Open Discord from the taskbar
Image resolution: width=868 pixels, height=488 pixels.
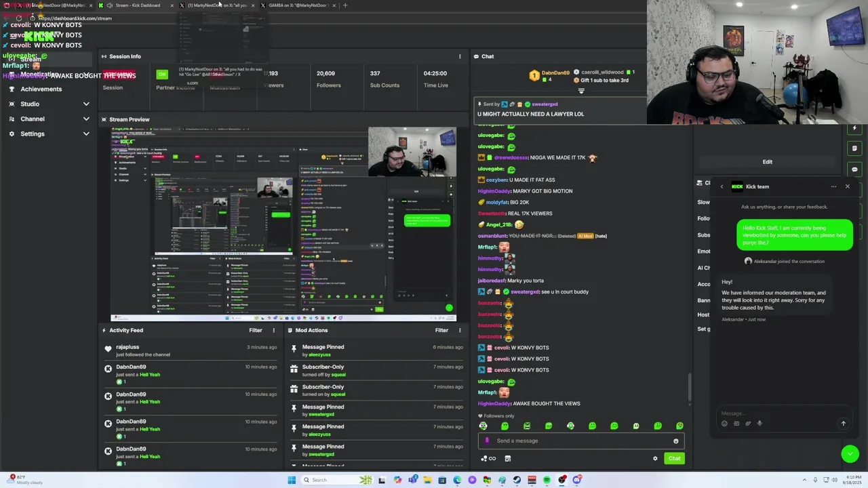point(577,480)
